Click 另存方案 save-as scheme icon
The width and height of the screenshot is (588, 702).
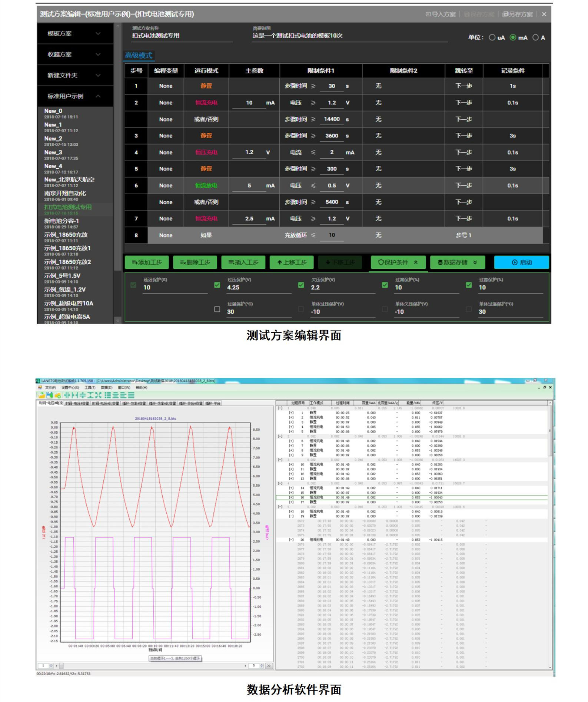click(517, 14)
